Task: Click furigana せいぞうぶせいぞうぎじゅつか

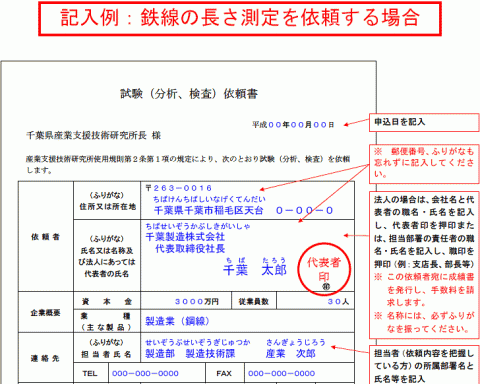Action: click(198, 342)
